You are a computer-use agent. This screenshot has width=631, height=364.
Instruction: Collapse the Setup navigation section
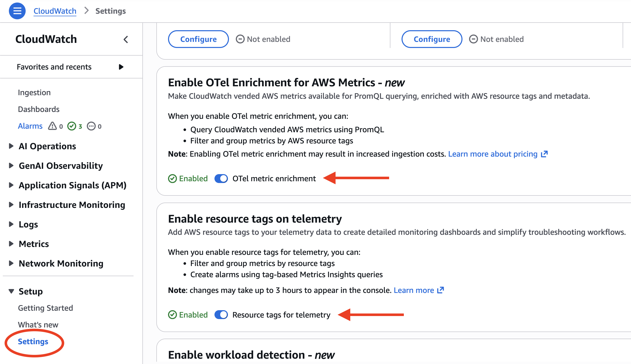pos(11,291)
